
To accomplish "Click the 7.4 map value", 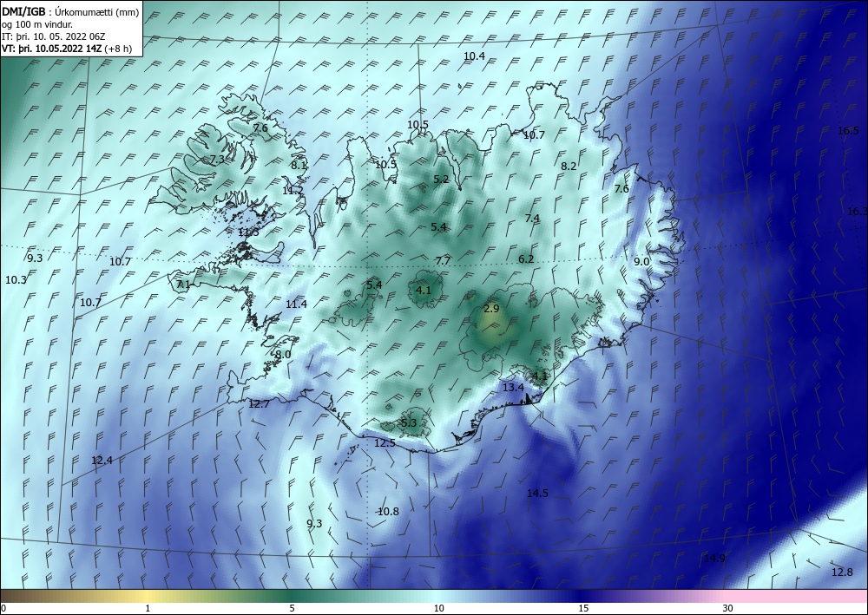I will tap(532, 219).
